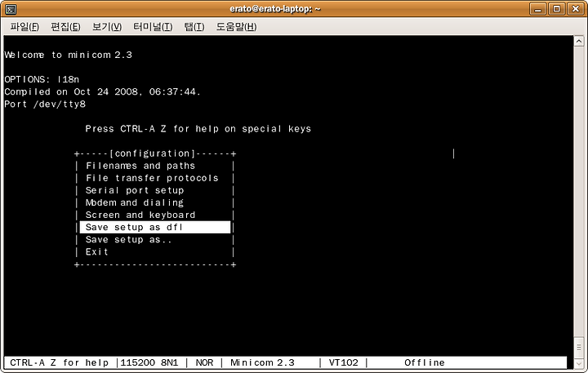
Task: Click the '[configuration]' menu title
Action: [x=153, y=153]
